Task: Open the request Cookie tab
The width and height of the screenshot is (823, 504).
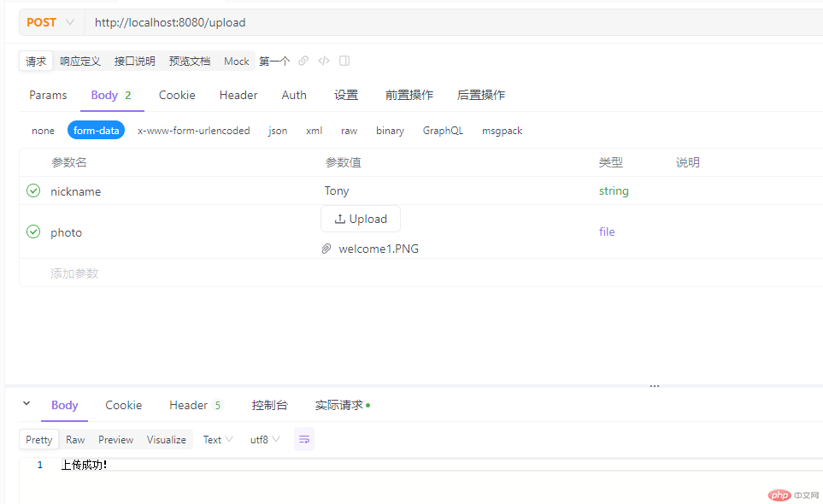Action: (x=177, y=95)
